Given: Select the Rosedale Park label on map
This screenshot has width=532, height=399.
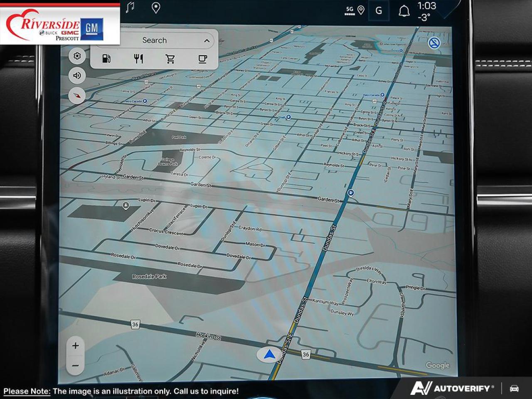Looking at the screenshot, I should tap(149, 276).
